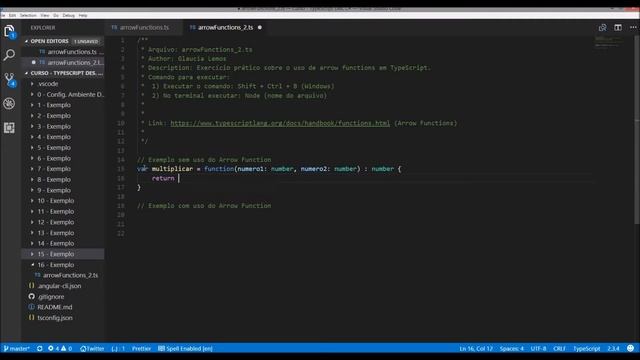
Task: Open the .gitignore file
Action: 63,296
